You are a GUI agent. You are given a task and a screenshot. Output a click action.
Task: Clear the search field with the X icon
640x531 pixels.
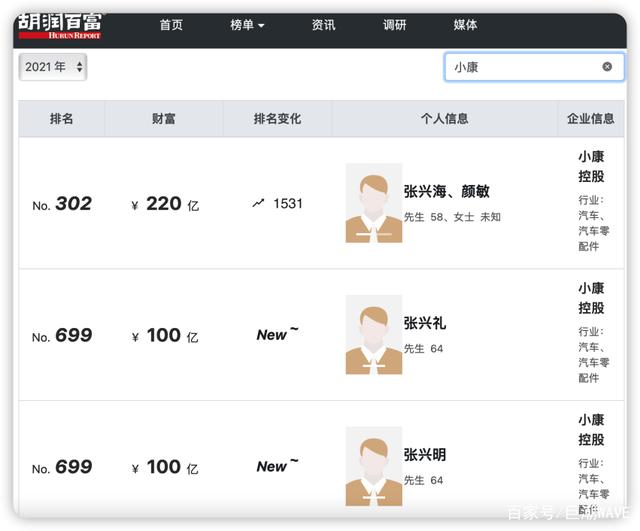tap(607, 67)
